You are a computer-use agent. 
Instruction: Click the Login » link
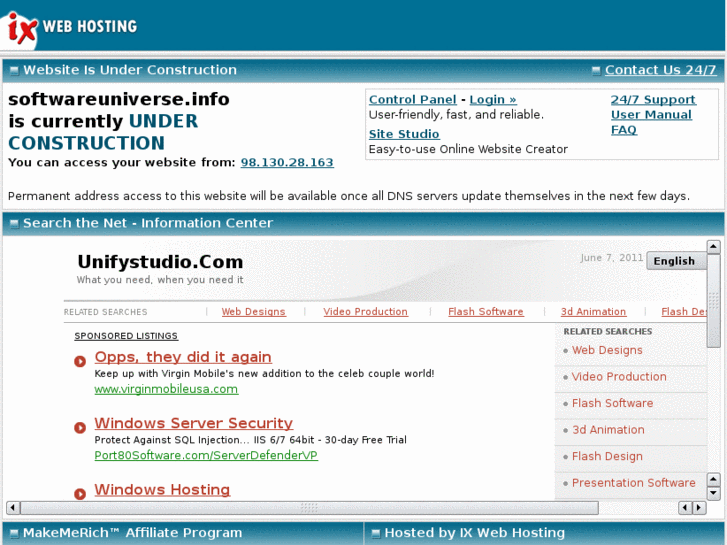[x=493, y=100]
